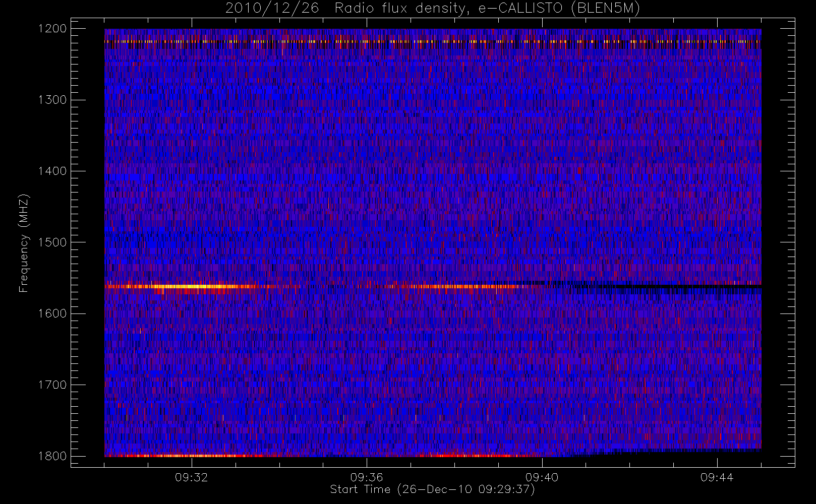Click the "Frequency (MHz)" axis label
816x504 pixels.
(x=23, y=243)
